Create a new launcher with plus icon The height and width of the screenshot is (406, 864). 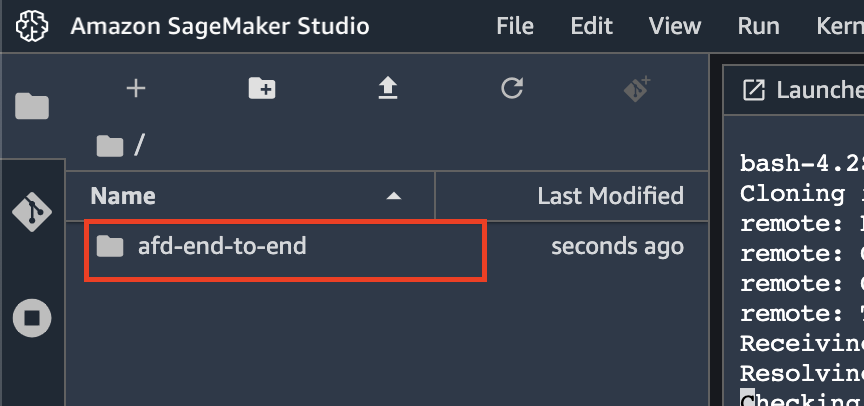pos(136,88)
